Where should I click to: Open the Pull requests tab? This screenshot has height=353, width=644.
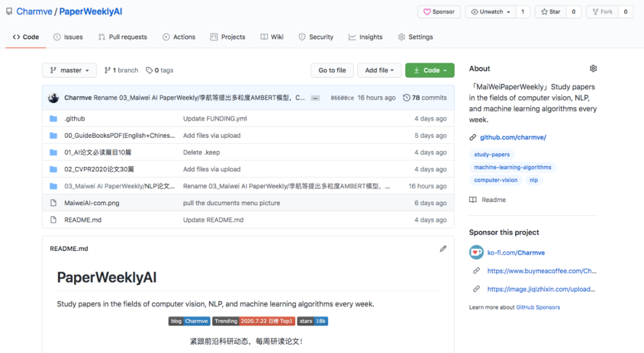point(122,37)
